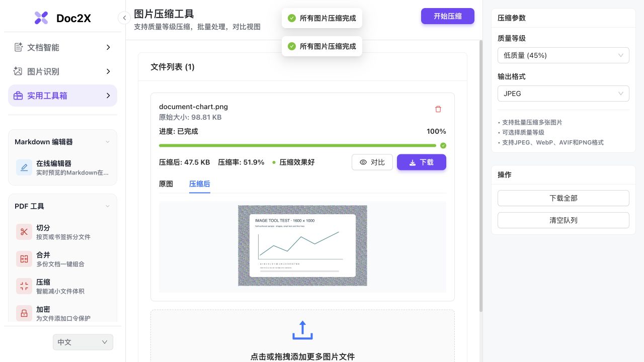The width and height of the screenshot is (644, 362).
Task: Switch to the 原图 tab
Action: point(166,184)
